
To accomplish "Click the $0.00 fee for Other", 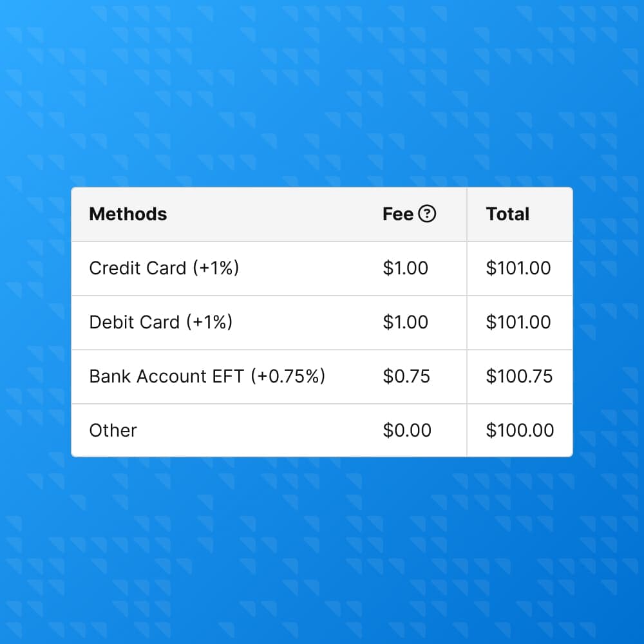I will (406, 430).
